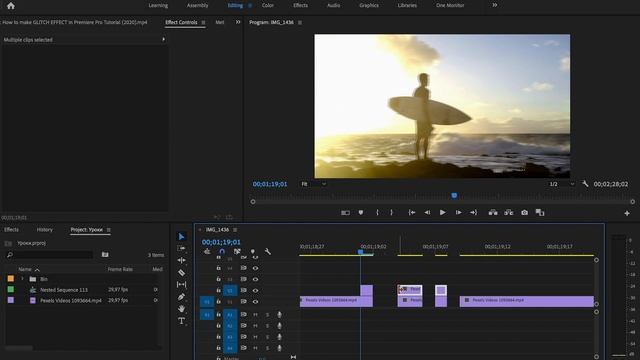Switch to Color workspace
The image size is (640, 360).
tap(268, 5)
